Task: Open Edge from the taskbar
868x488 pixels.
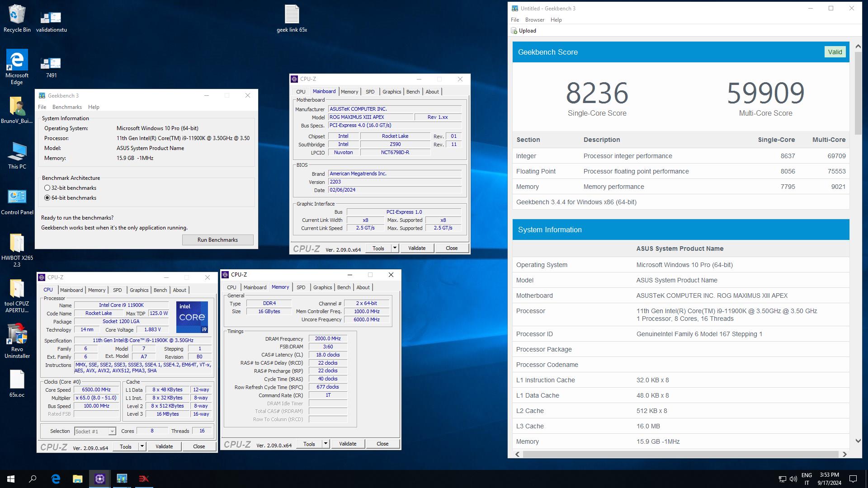Action: pos(56,479)
